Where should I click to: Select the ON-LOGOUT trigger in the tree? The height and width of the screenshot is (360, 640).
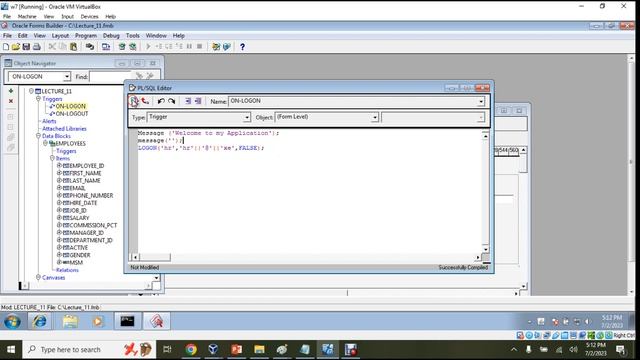72,113
